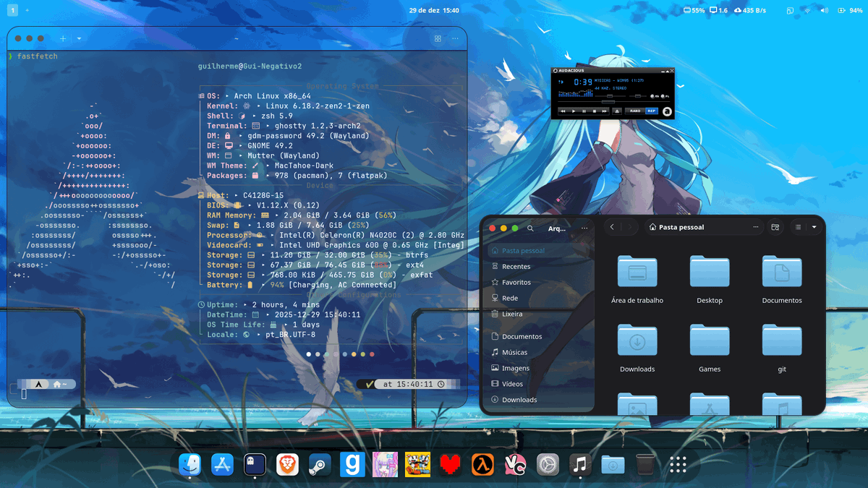Open Favoritos in the Files sidebar
Image resolution: width=868 pixels, height=488 pixels.
pyautogui.click(x=539, y=283)
